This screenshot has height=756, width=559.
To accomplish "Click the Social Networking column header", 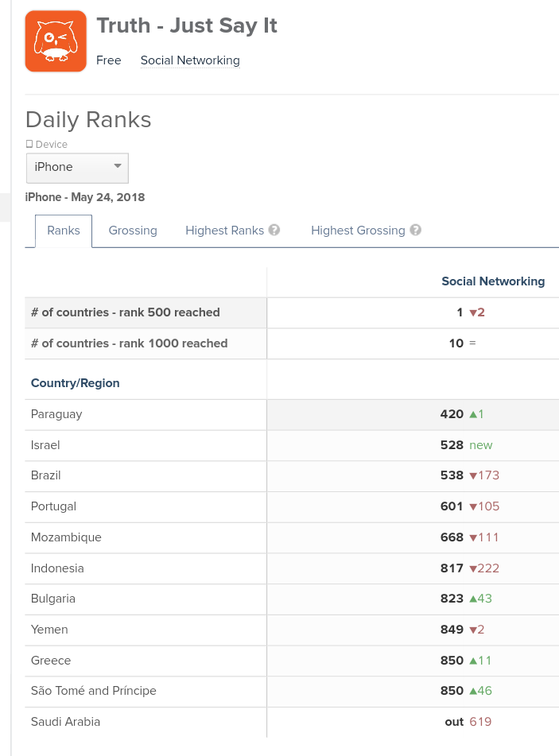I will [493, 281].
